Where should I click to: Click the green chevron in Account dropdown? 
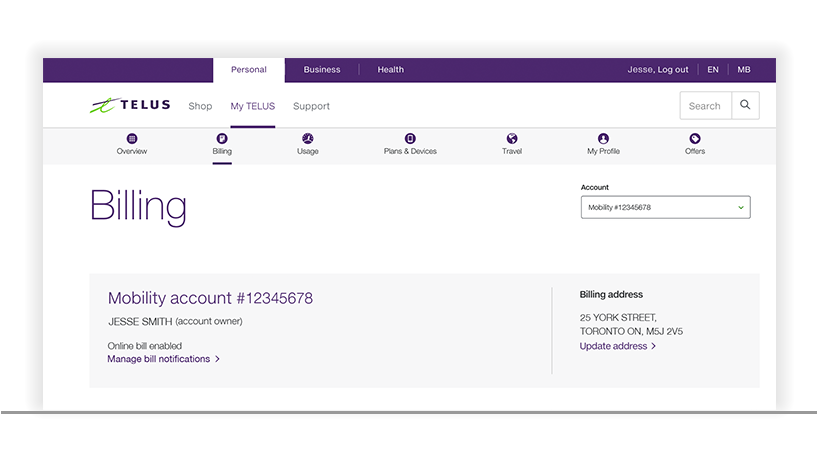point(740,208)
